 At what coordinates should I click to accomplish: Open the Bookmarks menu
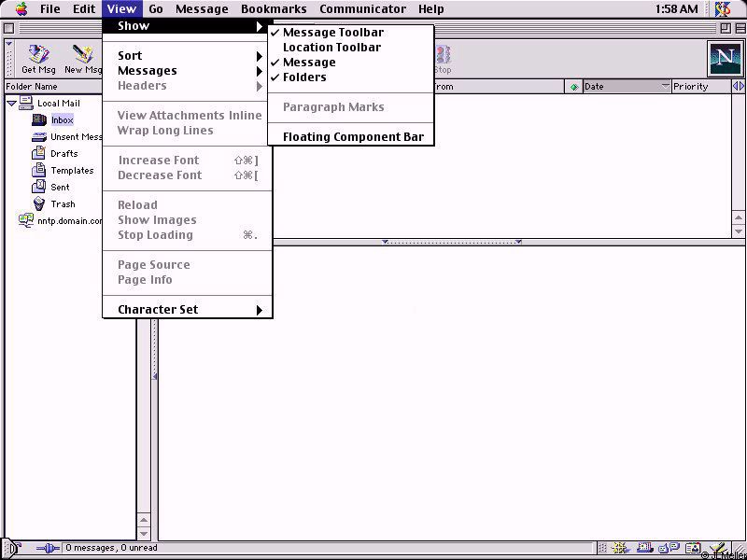[274, 9]
